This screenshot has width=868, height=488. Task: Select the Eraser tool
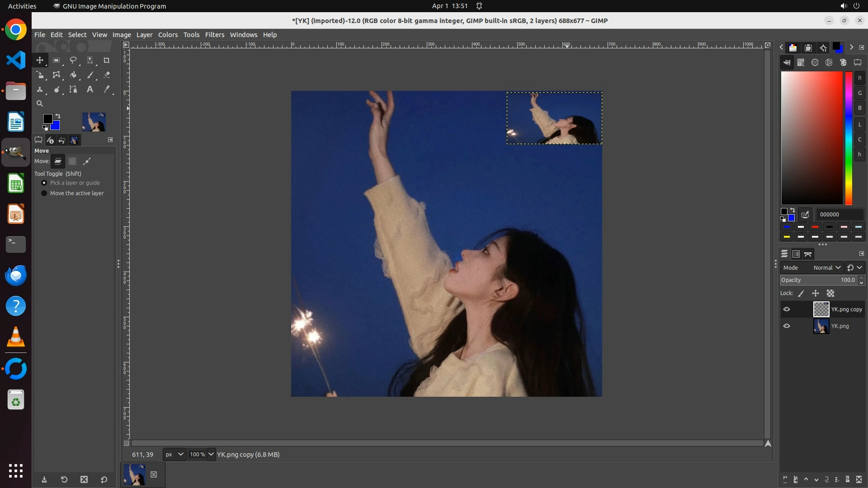pyautogui.click(x=107, y=75)
